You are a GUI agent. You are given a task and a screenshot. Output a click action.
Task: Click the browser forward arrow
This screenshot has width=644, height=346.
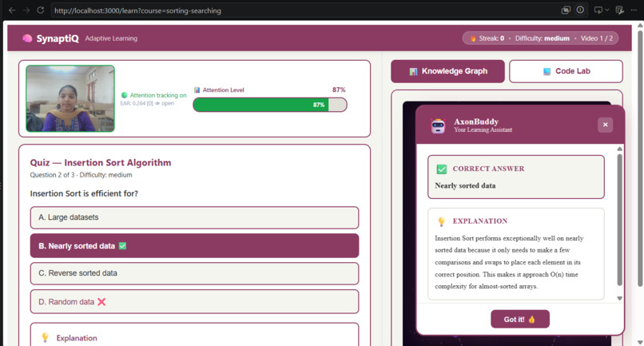tap(26, 10)
